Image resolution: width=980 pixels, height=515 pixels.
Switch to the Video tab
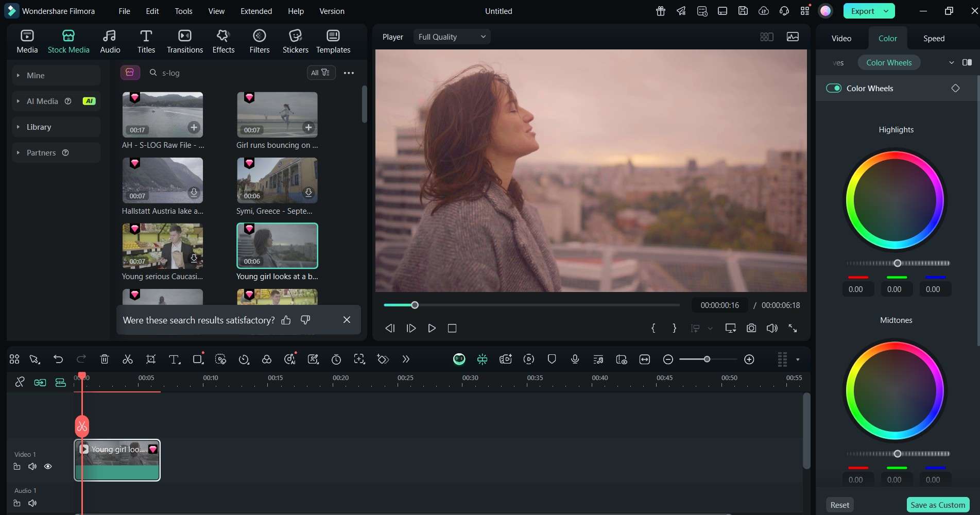tap(841, 38)
